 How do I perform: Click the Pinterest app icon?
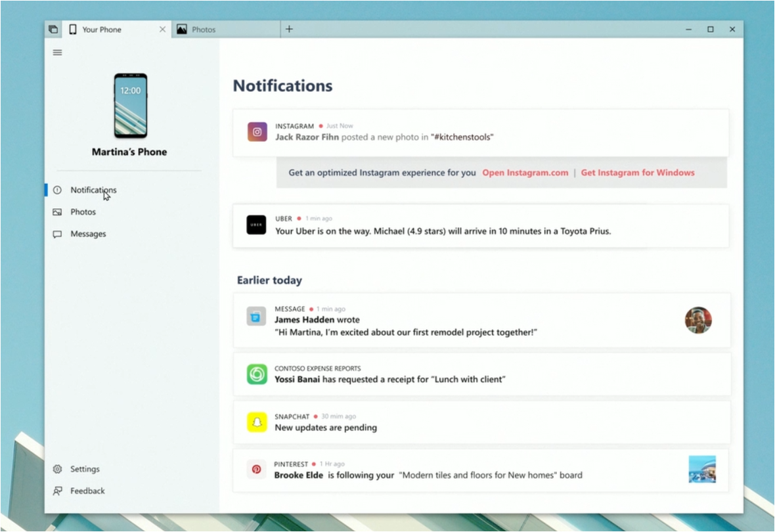click(x=256, y=469)
